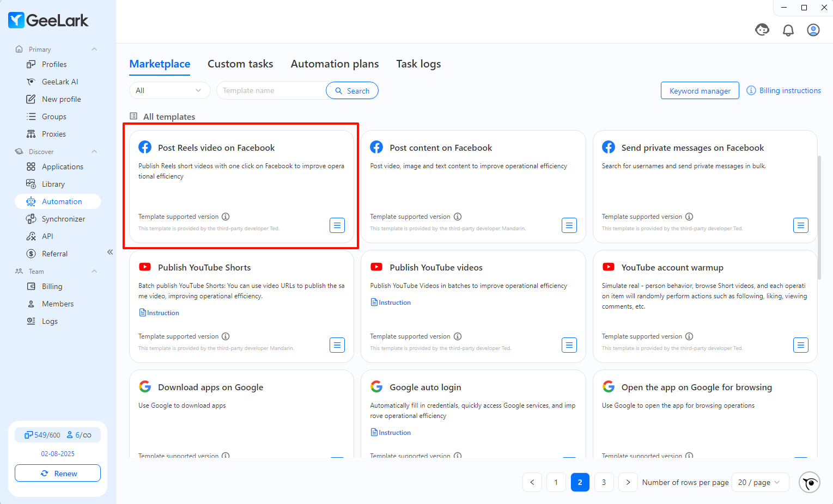This screenshot has width=833, height=504.
Task: Open Instruction link on Google auto login
Action: point(391,433)
